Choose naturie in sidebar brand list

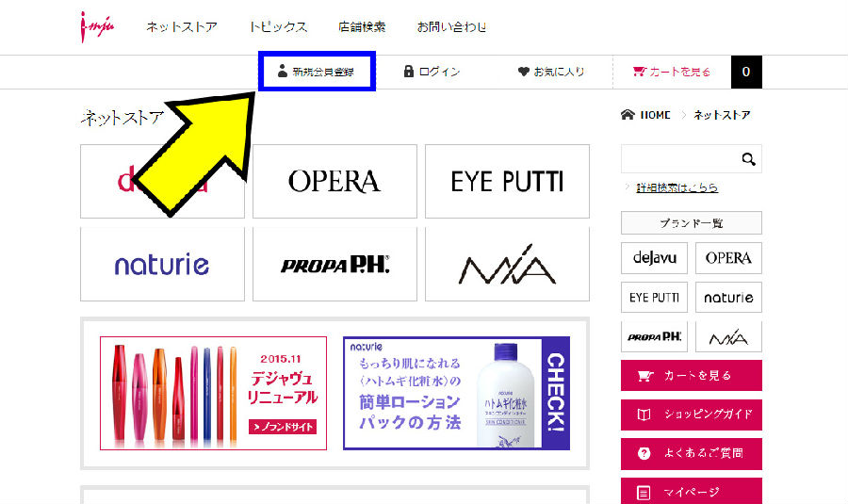click(728, 297)
